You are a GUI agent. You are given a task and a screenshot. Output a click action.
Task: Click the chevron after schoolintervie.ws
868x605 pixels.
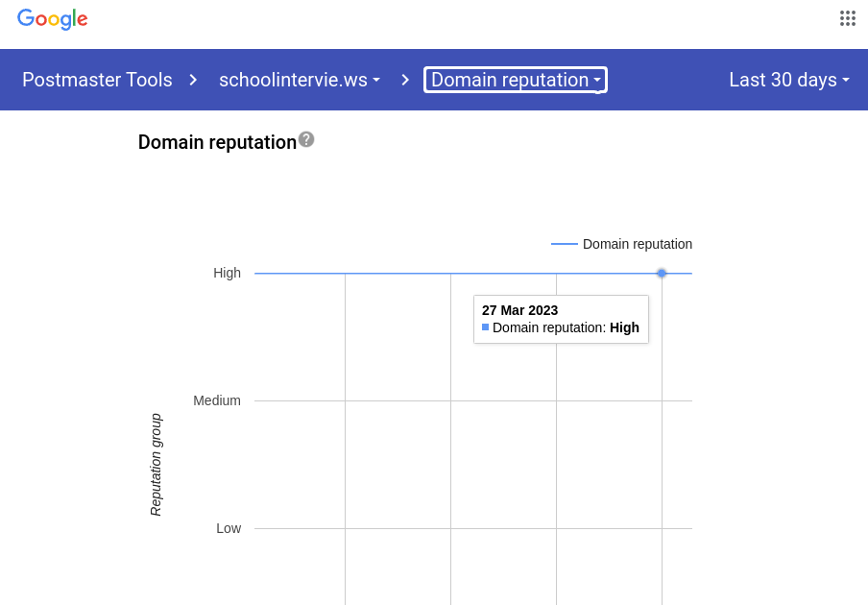coord(405,80)
